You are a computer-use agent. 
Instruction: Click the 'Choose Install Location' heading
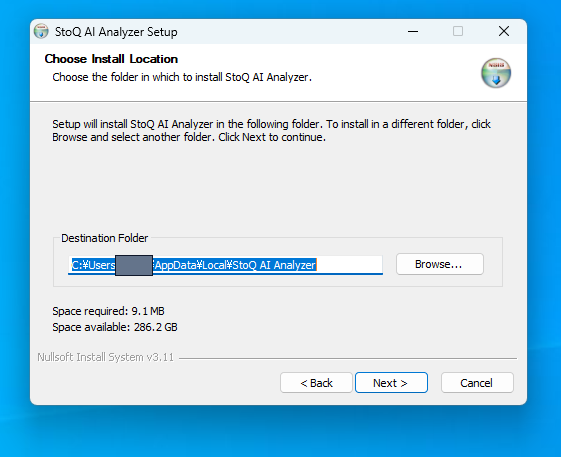coord(111,59)
